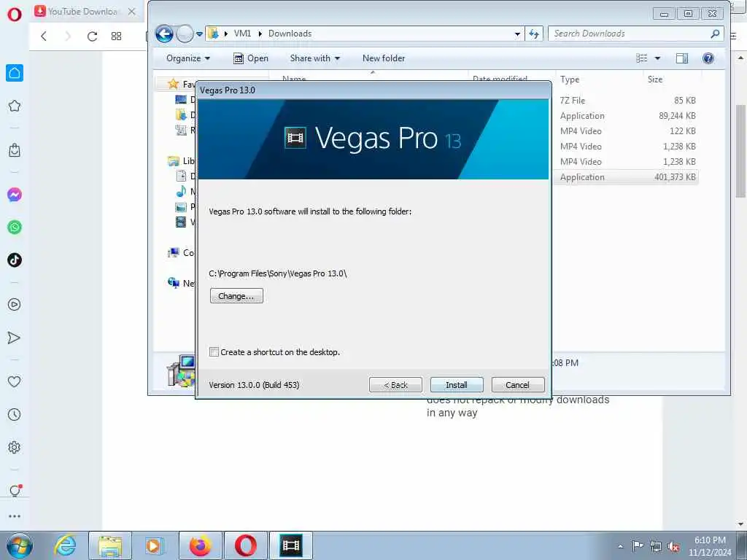The width and height of the screenshot is (747, 560).
Task: Open the Organize menu
Action: coord(187,58)
